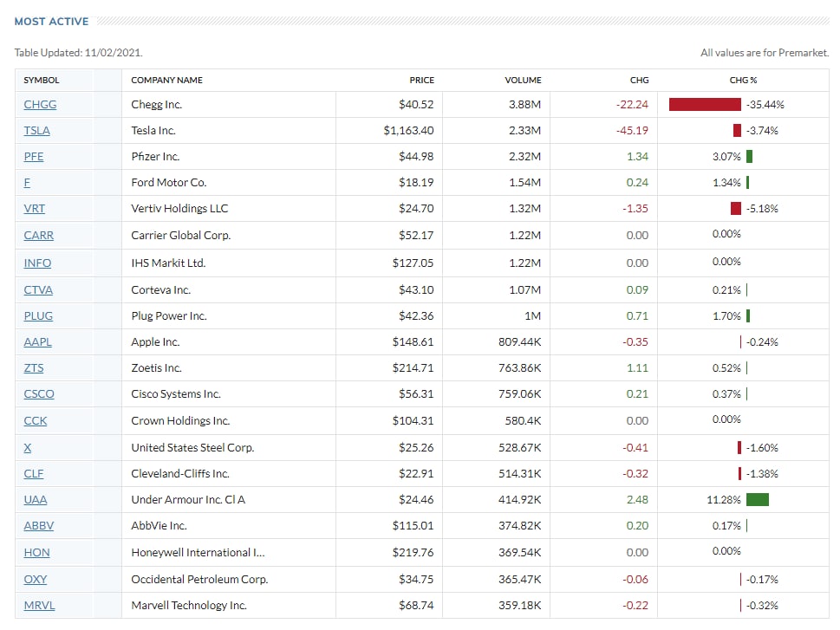Click Cleveland-Cliffs percent change -1.38%
840x630 pixels.
tap(762, 473)
